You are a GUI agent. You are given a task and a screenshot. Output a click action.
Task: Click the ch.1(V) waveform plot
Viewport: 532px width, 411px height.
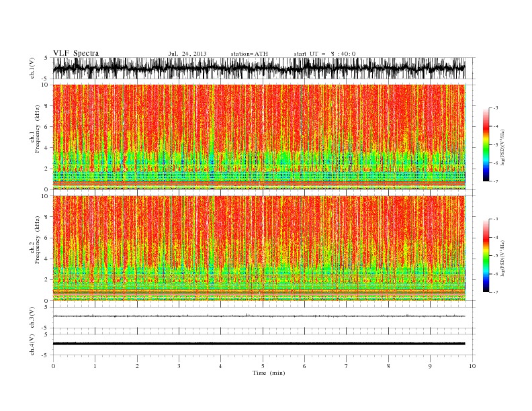coord(259,68)
